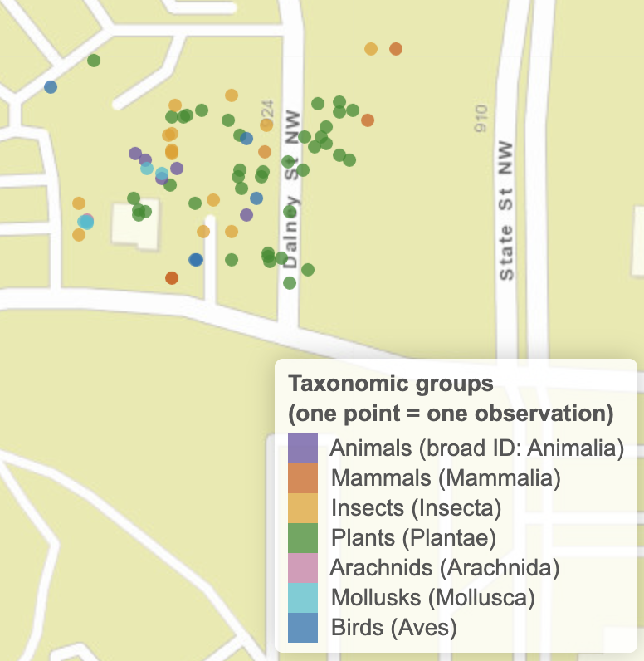
Task: Select the 'Mammals (Mammalia)' legend label
Action: [x=446, y=478]
